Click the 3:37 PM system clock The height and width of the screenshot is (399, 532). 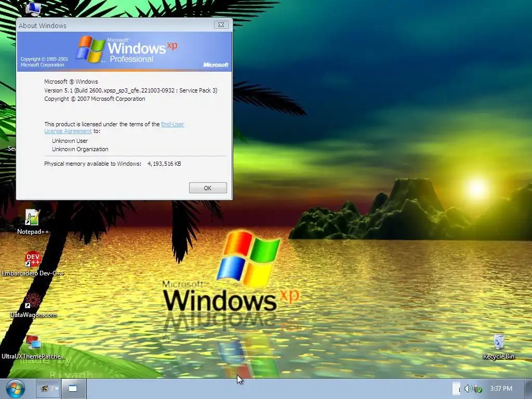pyautogui.click(x=501, y=389)
